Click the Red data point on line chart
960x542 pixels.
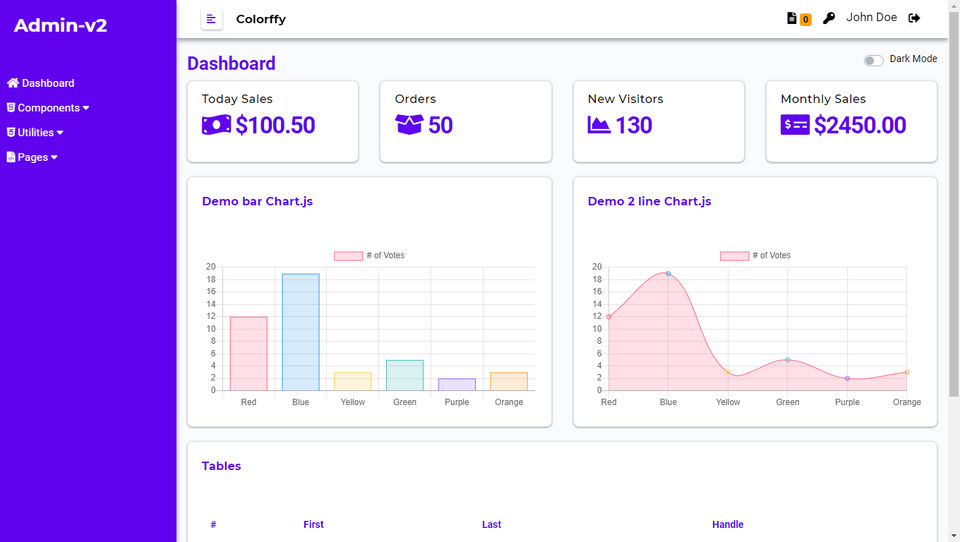pyautogui.click(x=609, y=317)
